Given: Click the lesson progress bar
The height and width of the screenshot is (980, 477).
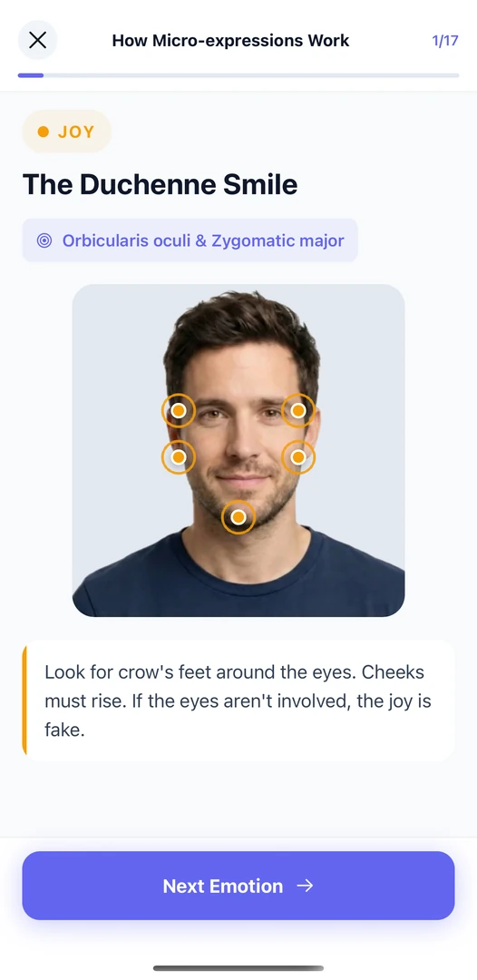Looking at the screenshot, I should pyautogui.click(x=238, y=75).
